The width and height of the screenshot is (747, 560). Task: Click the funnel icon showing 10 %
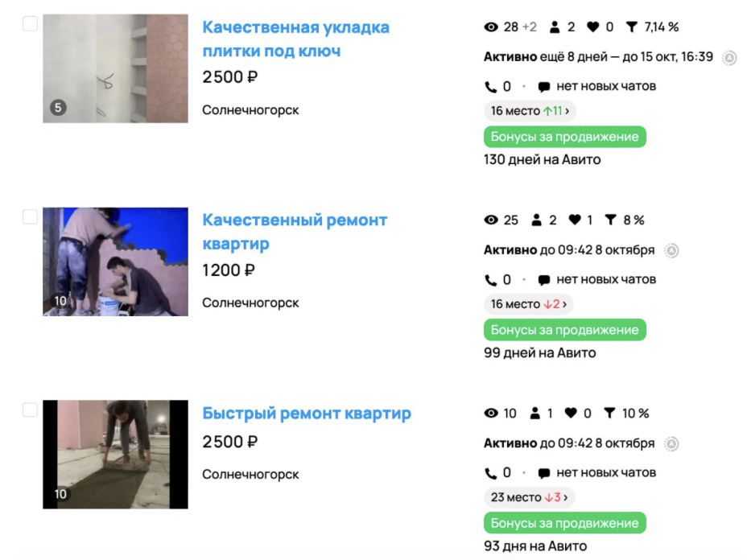609,414
